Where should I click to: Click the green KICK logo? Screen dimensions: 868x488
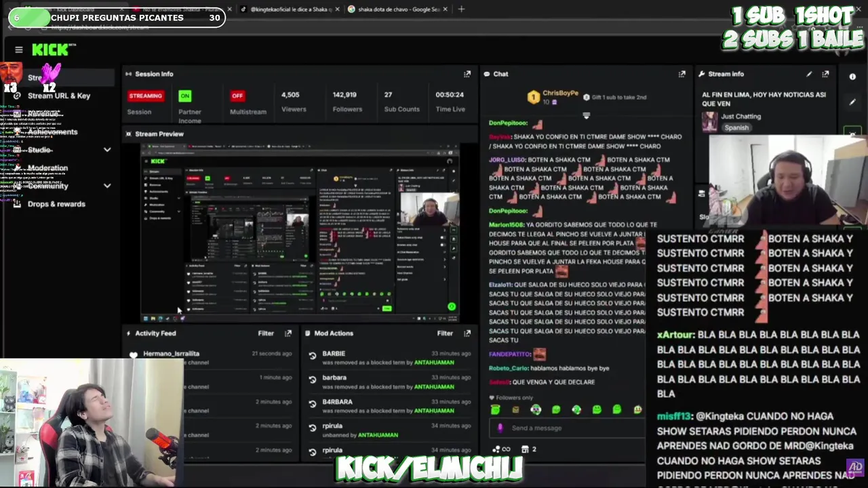click(51, 49)
